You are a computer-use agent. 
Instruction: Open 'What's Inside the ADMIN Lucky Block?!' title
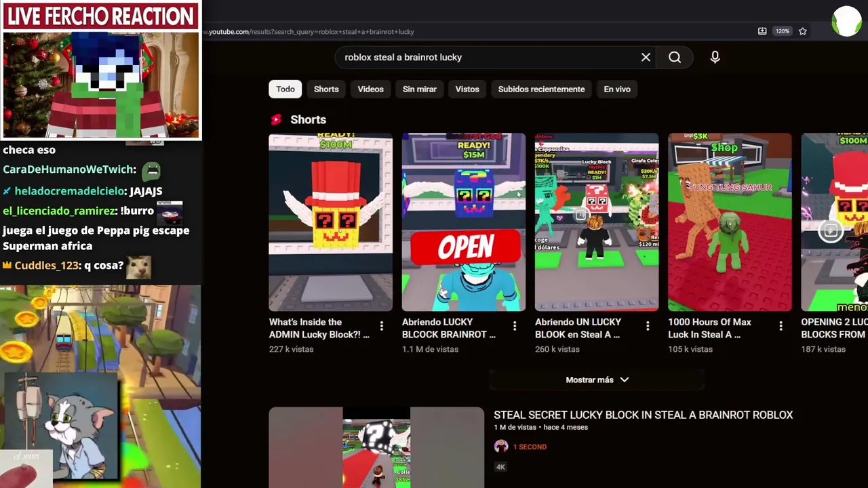[x=319, y=328]
